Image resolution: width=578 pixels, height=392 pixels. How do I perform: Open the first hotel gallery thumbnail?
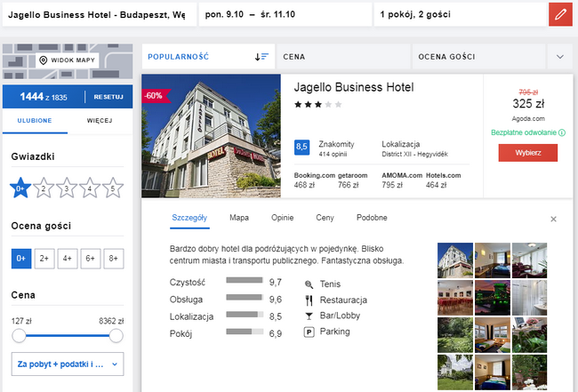click(455, 260)
